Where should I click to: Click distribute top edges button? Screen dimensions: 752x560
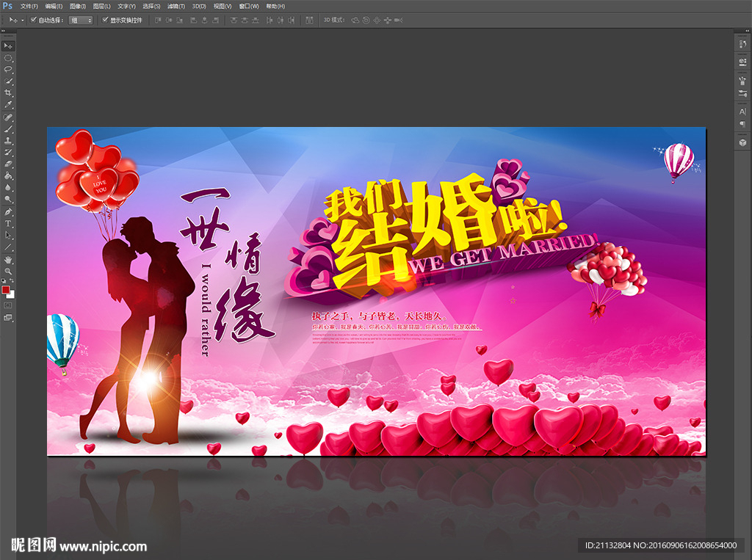[x=234, y=20]
